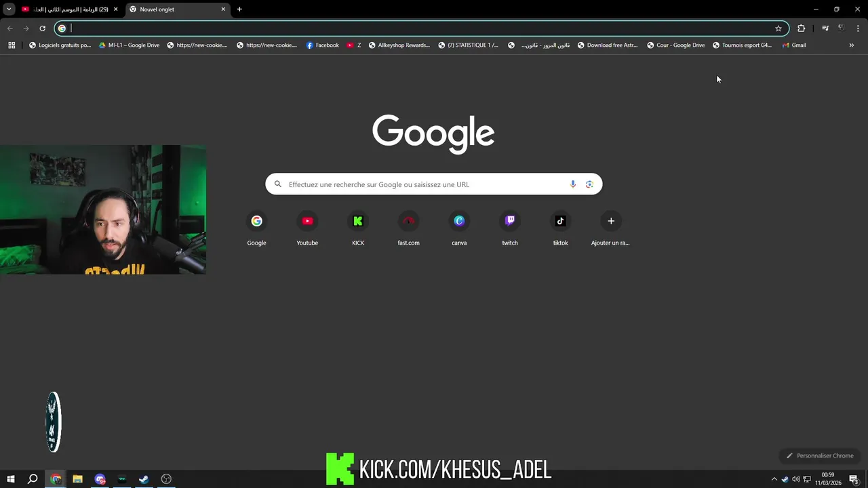Reload the current page
The height and width of the screenshot is (488, 868).
(x=42, y=28)
